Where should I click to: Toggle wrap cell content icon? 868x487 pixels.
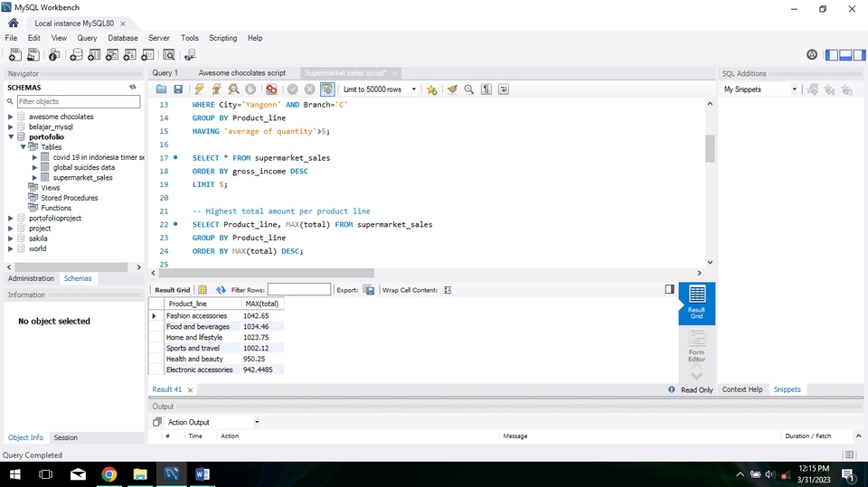click(x=448, y=290)
